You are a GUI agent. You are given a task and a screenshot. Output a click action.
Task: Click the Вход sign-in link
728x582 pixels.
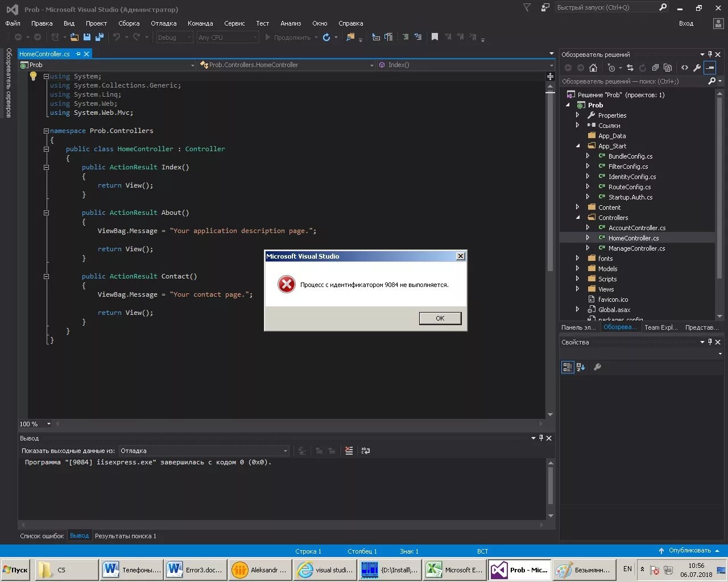(x=686, y=23)
